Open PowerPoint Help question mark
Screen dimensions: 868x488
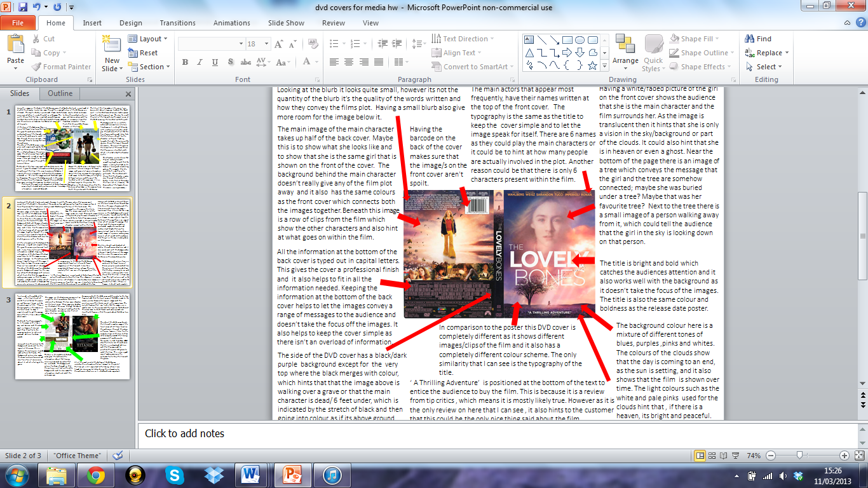[x=862, y=24]
